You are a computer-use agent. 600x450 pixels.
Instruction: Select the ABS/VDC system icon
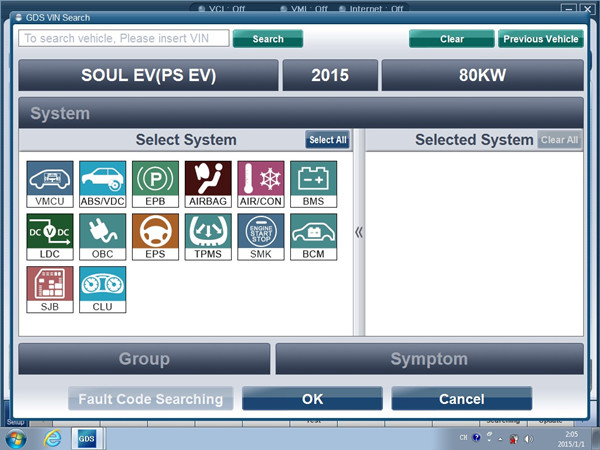pos(103,184)
